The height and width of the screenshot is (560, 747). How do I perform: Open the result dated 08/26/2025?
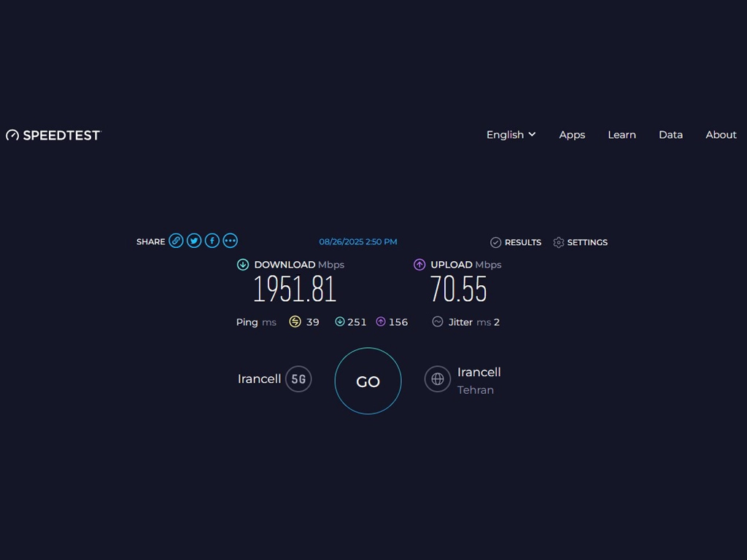358,241
